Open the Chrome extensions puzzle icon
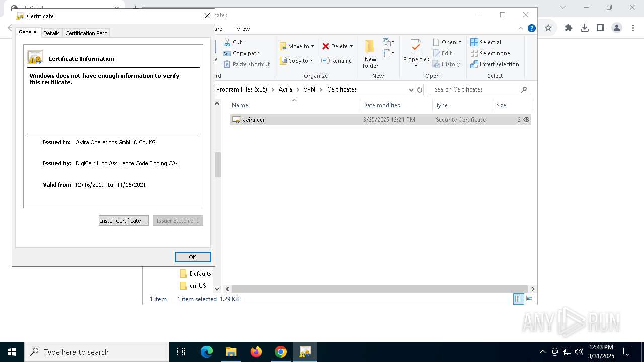Viewport: 644px width, 362px height. tap(569, 28)
